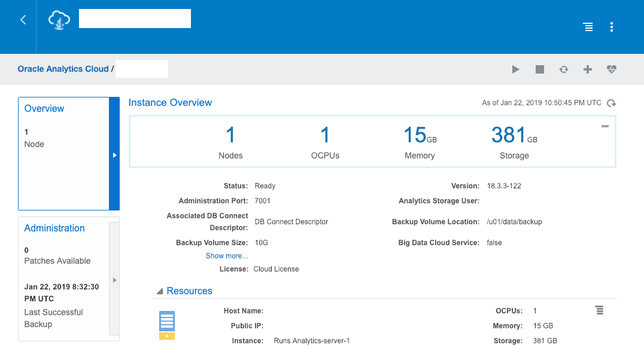Click the server node resource icon

pyautogui.click(x=167, y=325)
